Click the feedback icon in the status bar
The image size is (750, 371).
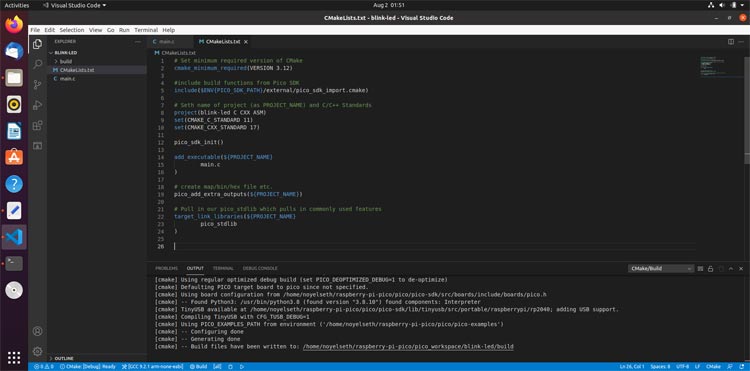pyautogui.click(x=730, y=367)
